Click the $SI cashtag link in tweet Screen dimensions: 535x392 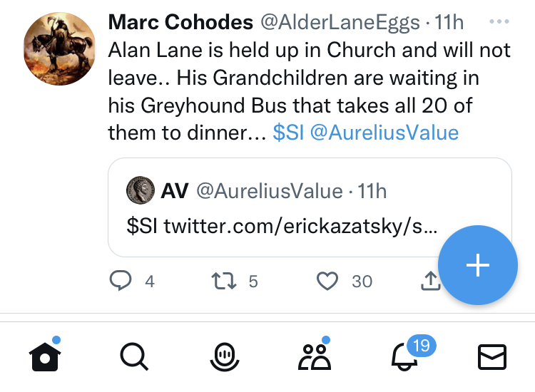pos(288,133)
